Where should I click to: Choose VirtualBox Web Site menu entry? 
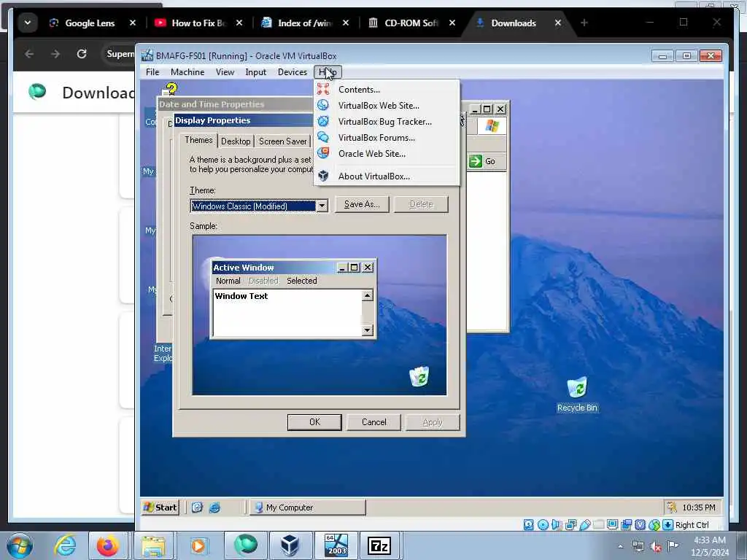pyautogui.click(x=387, y=106)
